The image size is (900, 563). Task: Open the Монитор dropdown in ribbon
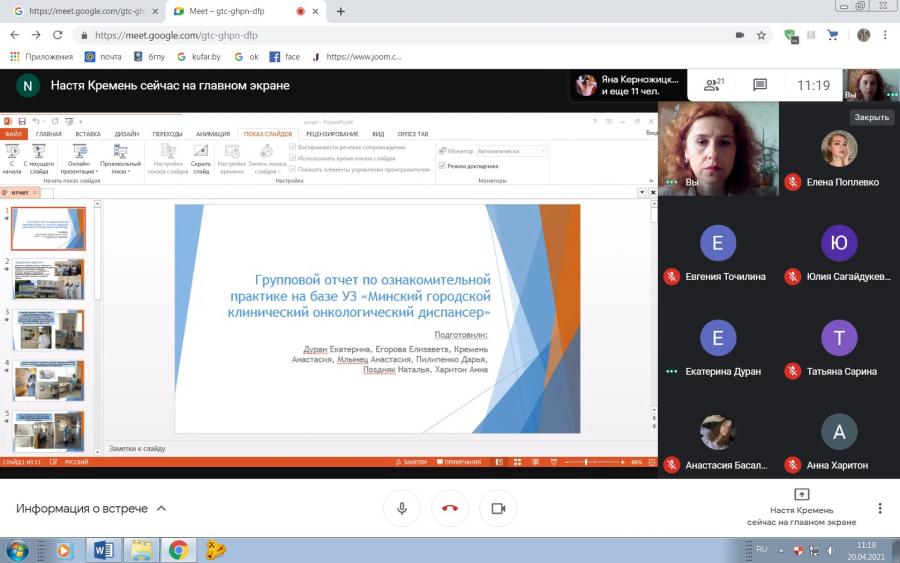(511, 151)
